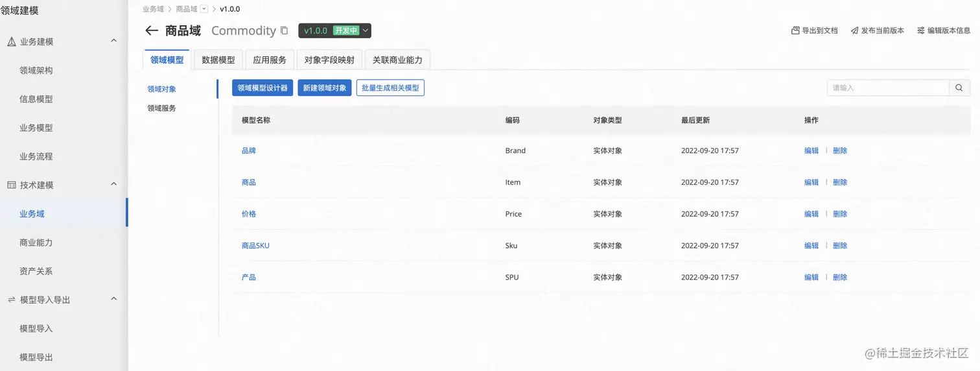Click 删除 in the Sku row
This screenshot has width=980, height=371.
coord(840,246)
